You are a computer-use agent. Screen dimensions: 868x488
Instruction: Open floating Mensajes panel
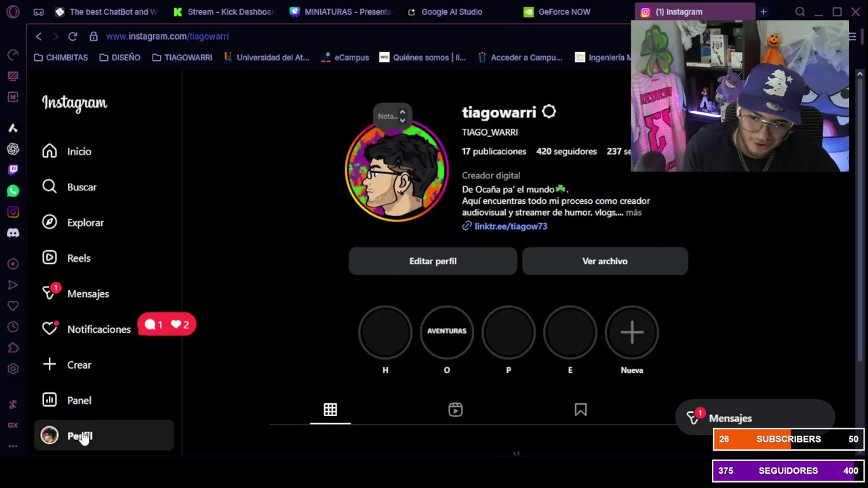coord(755,418)
